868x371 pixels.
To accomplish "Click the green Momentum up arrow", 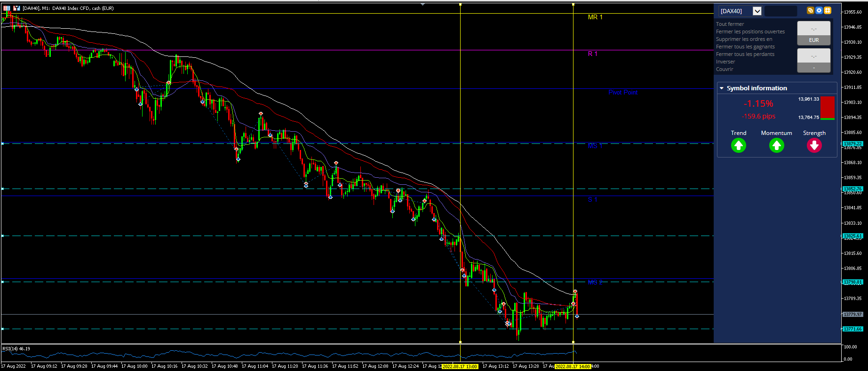I will [777, 146].
